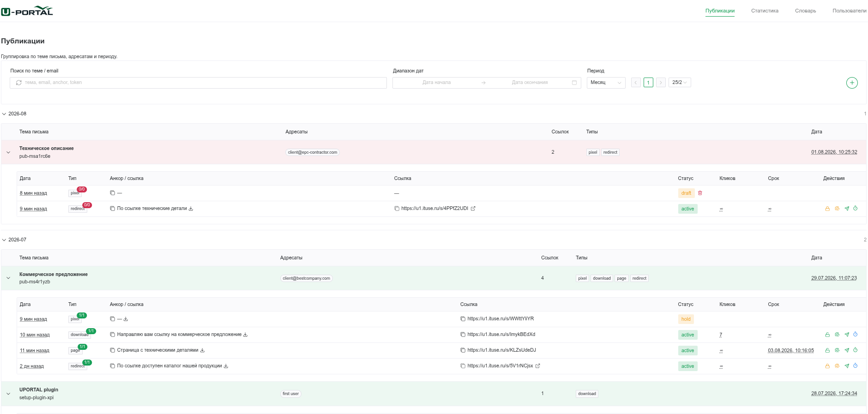868x414 pixels.
Task: Delete the draft pixel entry with the trash icon
Action: click(x=700, y=193)
